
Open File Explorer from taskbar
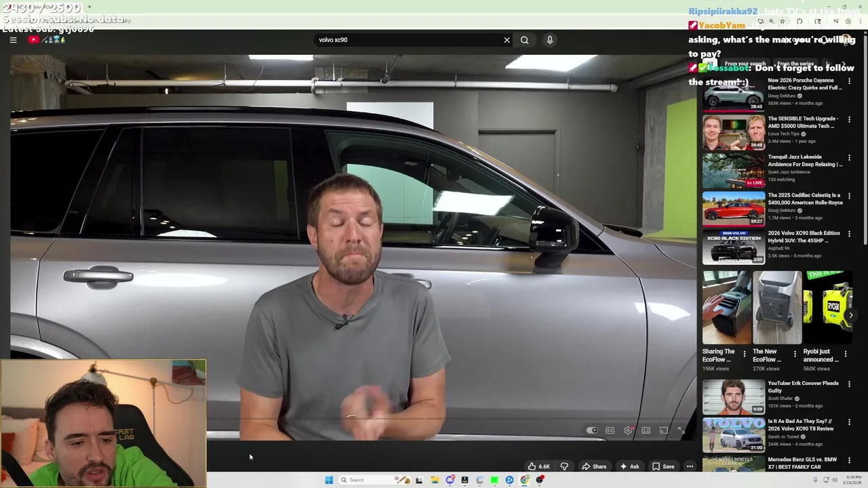point(435,480)
